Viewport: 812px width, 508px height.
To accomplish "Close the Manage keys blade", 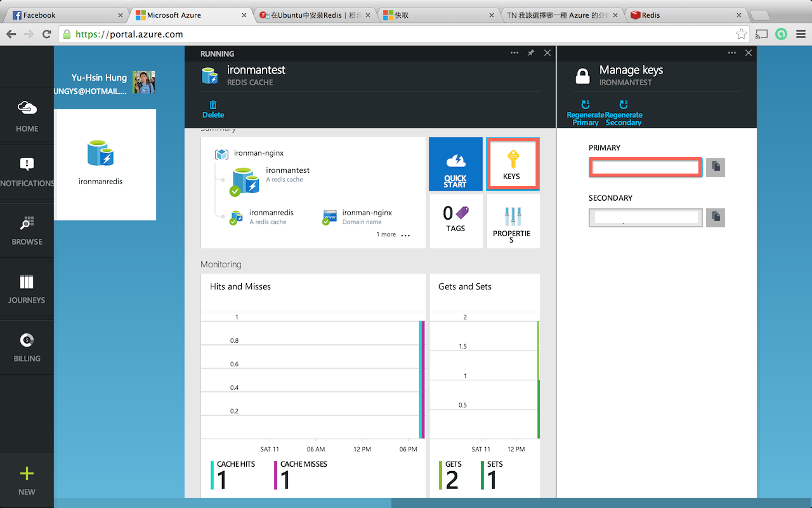I will [x=749, y=53].
